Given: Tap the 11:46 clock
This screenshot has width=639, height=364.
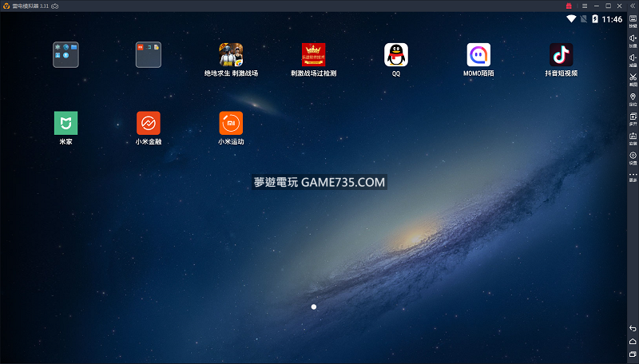Looking at the screenshot, I should (612, 19).
